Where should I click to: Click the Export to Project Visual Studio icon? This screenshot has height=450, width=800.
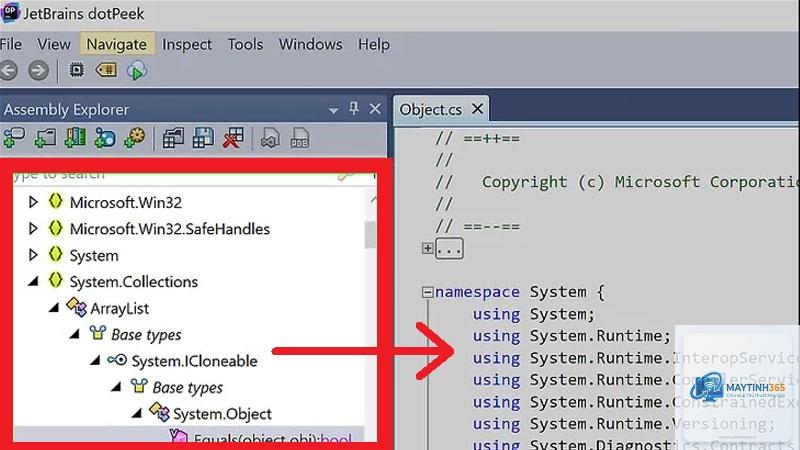click(x=270, y=138)
